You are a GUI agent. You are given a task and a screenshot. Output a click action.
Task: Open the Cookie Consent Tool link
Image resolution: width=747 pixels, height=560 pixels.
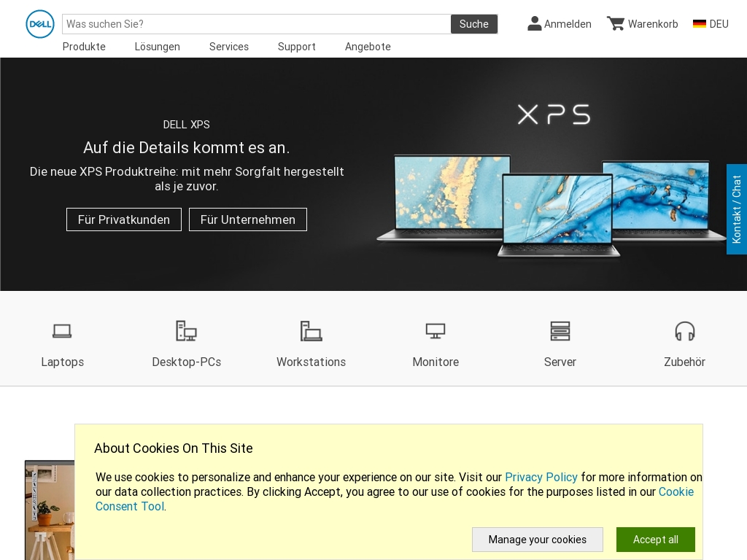coord(676,492)
